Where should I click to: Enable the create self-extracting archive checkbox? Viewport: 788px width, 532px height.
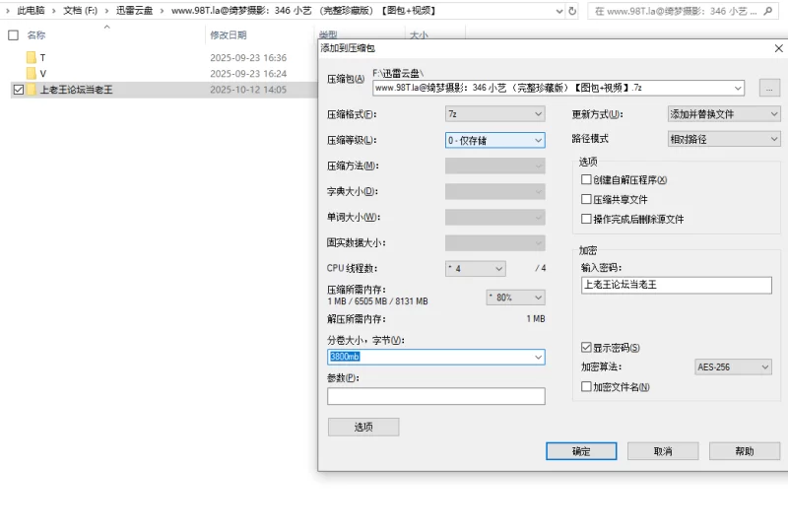pyautogui.click(x=587, y=180)
